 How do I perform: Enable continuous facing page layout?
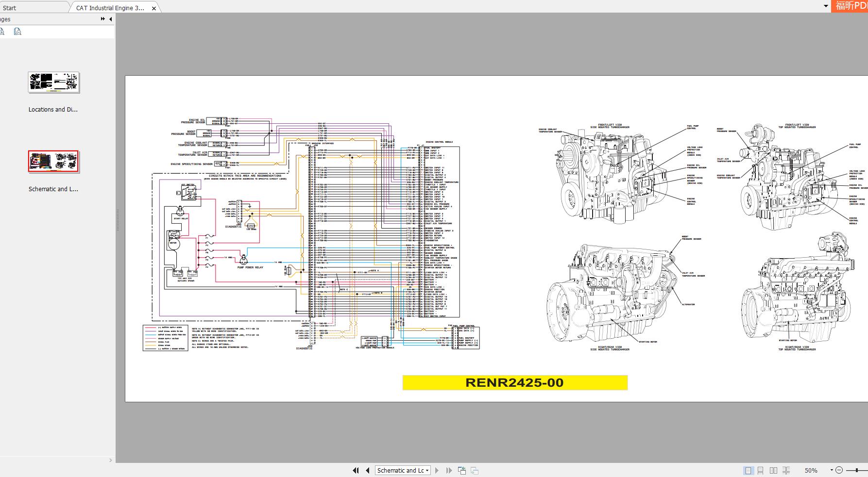click(787, 470)
